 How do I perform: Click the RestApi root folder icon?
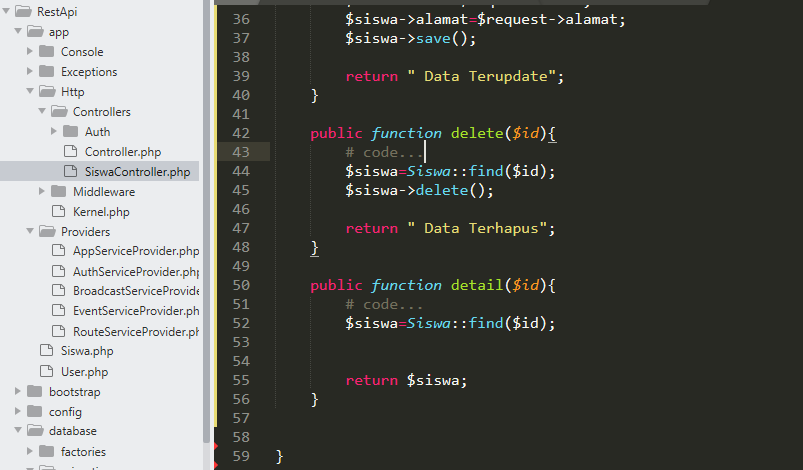(x=23, y=12)
